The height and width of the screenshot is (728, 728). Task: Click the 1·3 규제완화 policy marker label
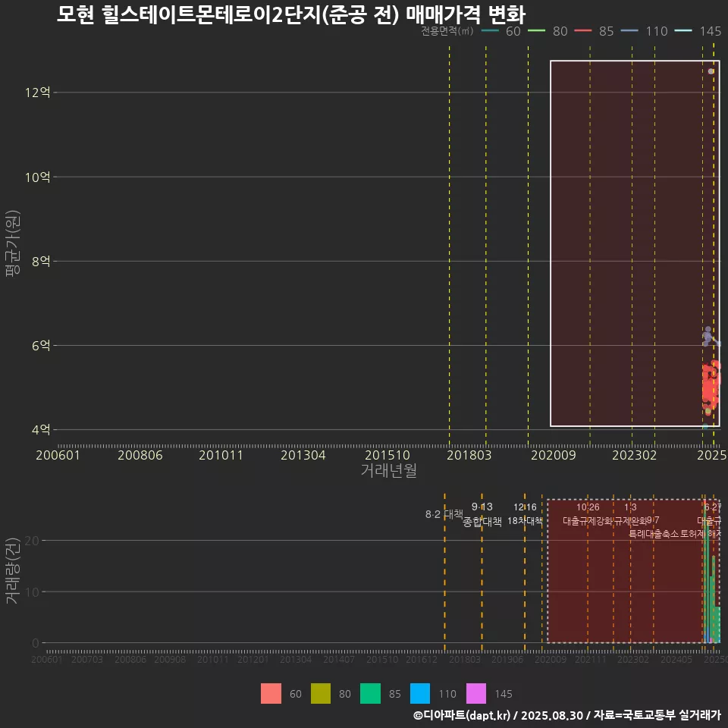630,514
